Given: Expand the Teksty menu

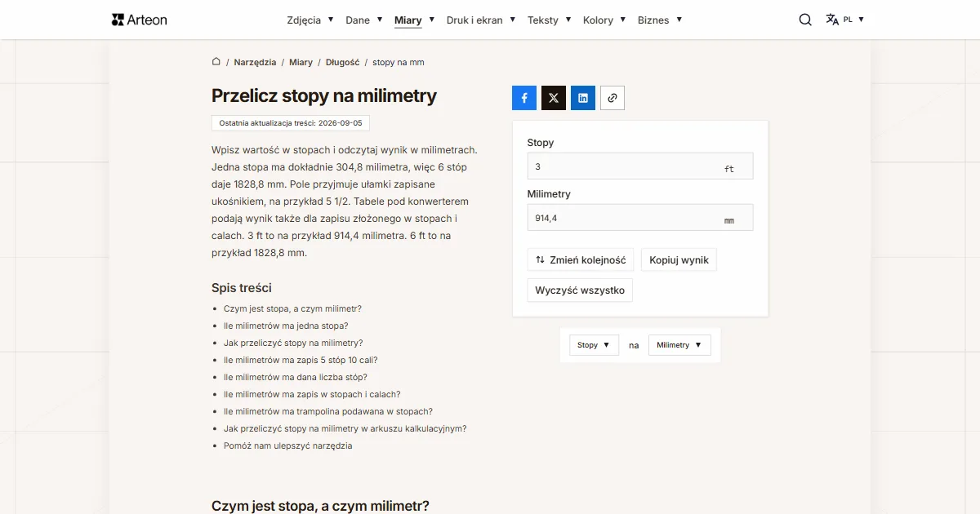Looking at the screenshot, I should [550, 20].
